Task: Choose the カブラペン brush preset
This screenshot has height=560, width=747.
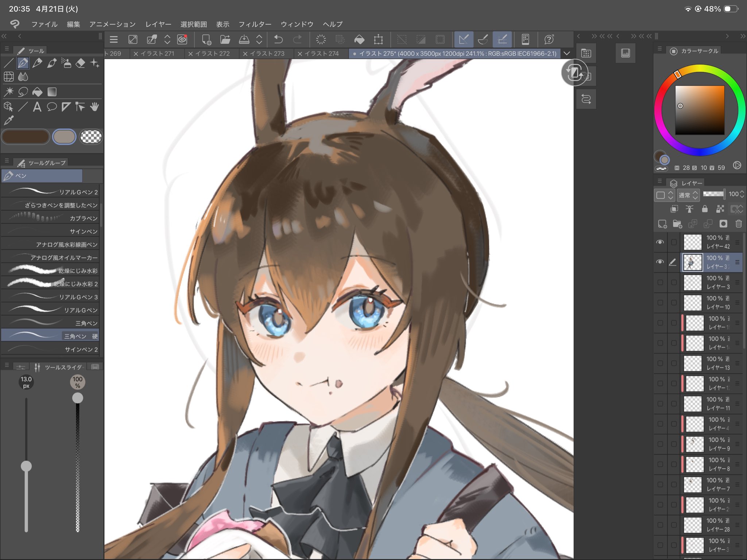Action: [x=51, y=218]
